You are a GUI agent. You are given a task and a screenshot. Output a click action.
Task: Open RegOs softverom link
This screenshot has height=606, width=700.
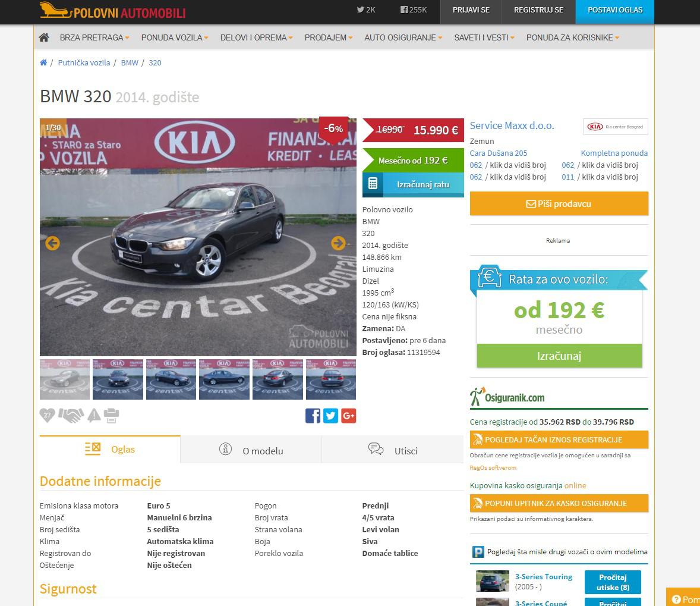pos(493,467)
